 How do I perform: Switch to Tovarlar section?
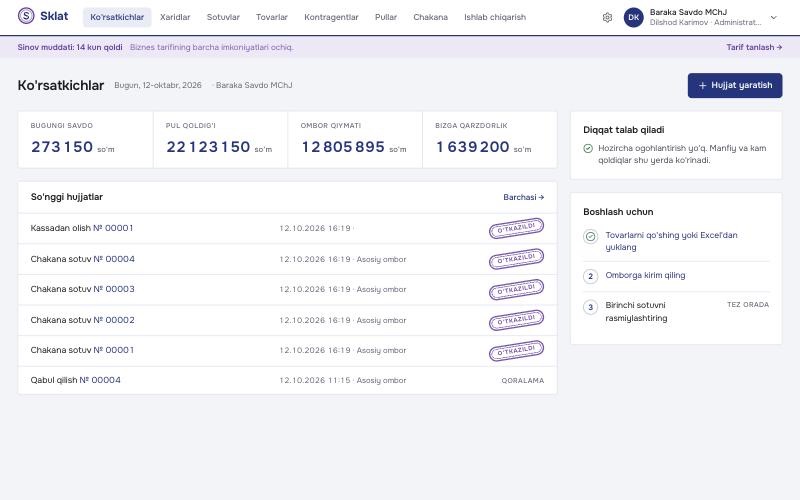click(x=271, y=17)
